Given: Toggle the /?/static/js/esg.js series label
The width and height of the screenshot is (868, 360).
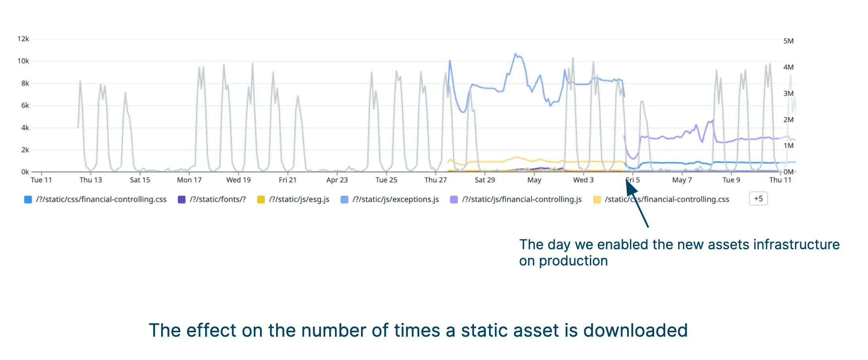Looking at the screenshot, I should (x=299, y=199).
